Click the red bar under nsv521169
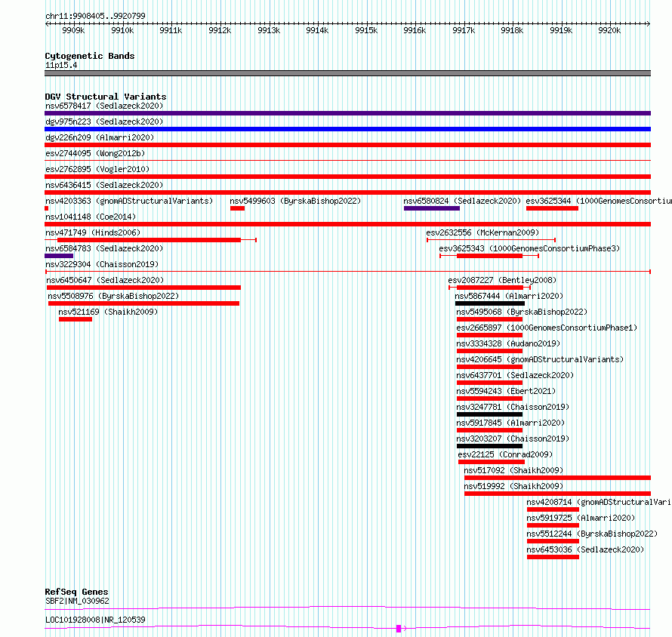Screen dimensions: 672x637 pyautogui.click(x=76, y=319)
